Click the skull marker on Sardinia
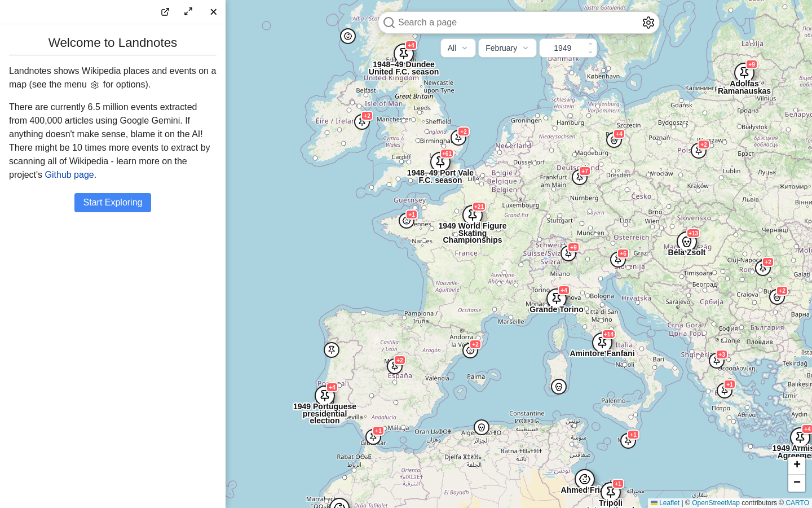The width and height of the screenshot is (812, 508). [559, 387]
